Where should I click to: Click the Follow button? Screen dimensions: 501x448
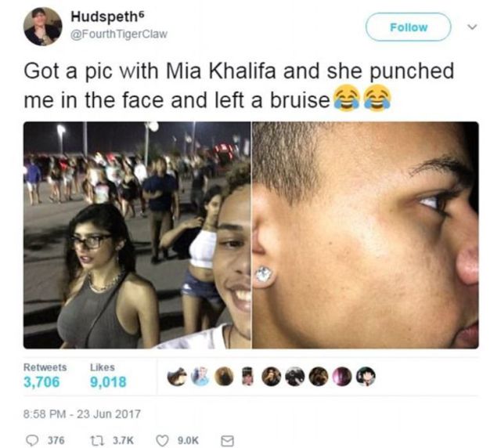pos(408,27)
